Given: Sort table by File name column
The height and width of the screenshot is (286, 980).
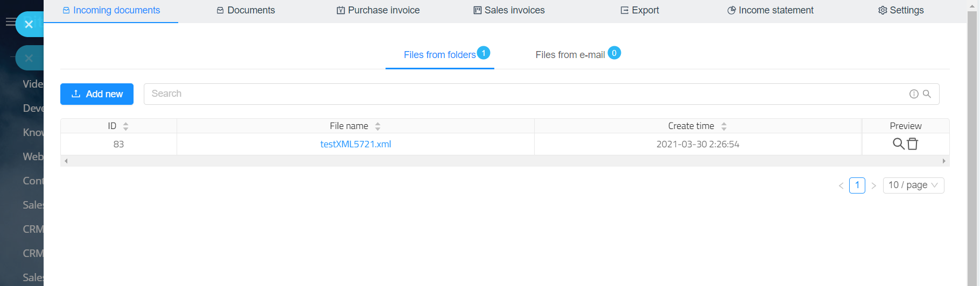Looking at the screenshot, I should pyautogui.click(x=377, y=126).
